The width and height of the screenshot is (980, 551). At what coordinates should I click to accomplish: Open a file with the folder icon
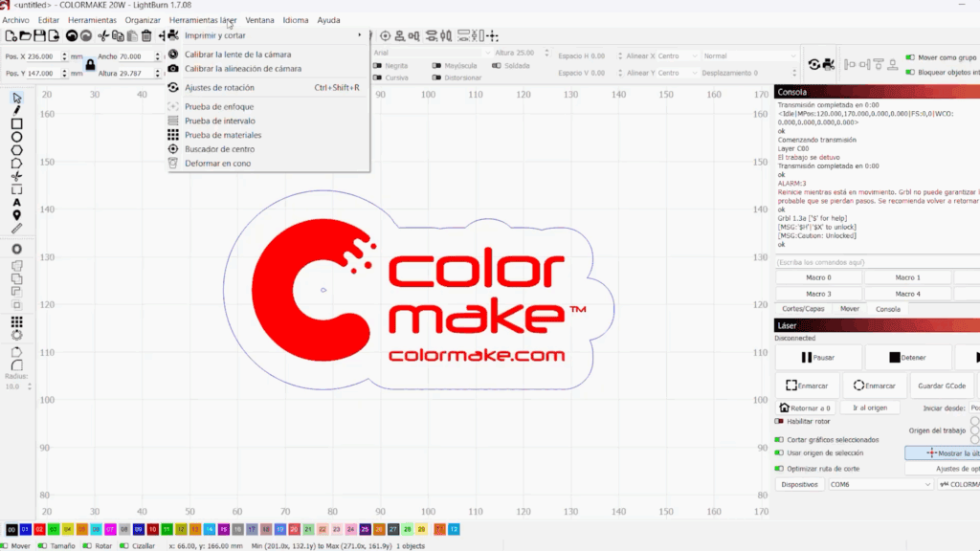(x=25, y=35)
